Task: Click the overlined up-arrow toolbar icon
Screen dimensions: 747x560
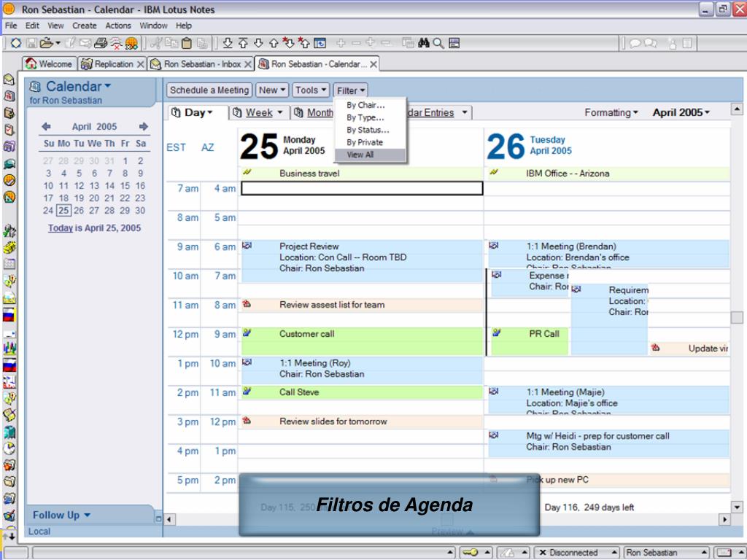Action: tap(243, 43)
